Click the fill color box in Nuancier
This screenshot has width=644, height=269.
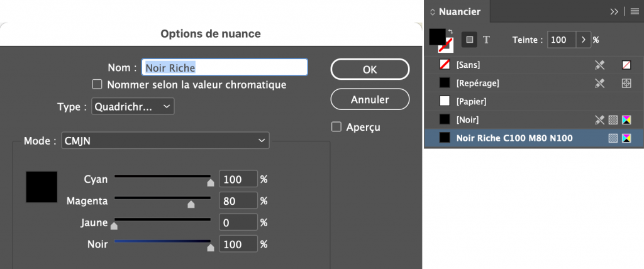click(x=437, y=36)
